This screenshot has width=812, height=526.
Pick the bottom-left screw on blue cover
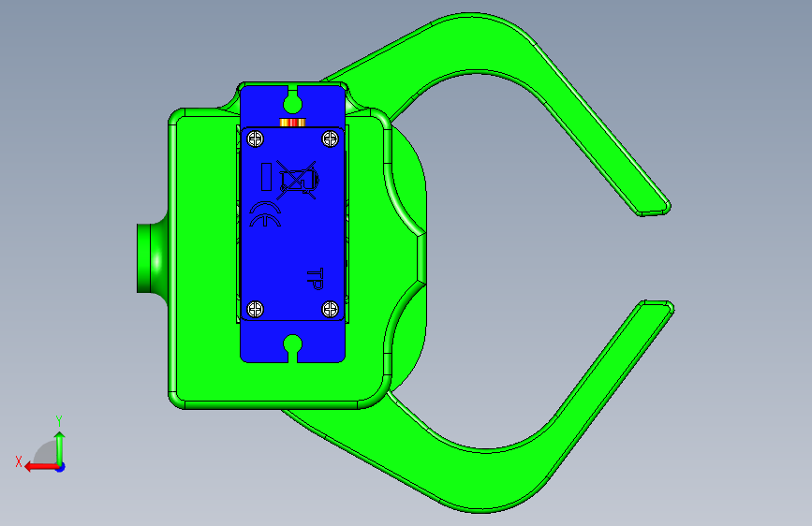[256, 309]
